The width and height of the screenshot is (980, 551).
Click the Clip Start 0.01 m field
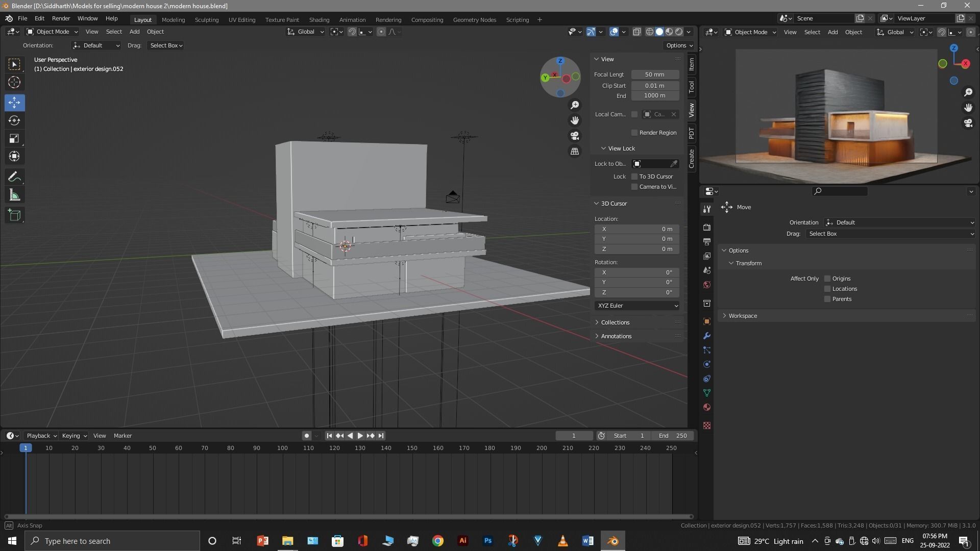coord(655,86)
